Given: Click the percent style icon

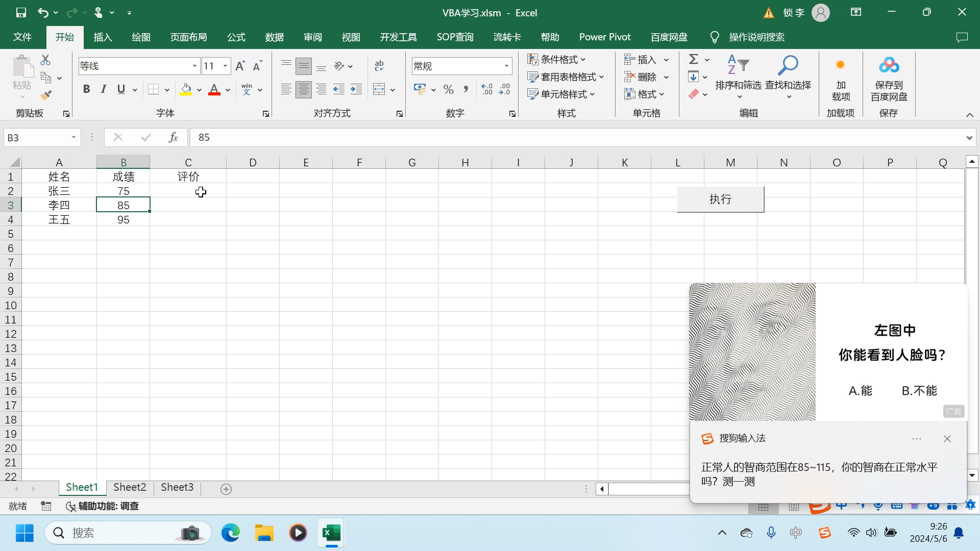Looking at the screenshot, I should point(448,90).
